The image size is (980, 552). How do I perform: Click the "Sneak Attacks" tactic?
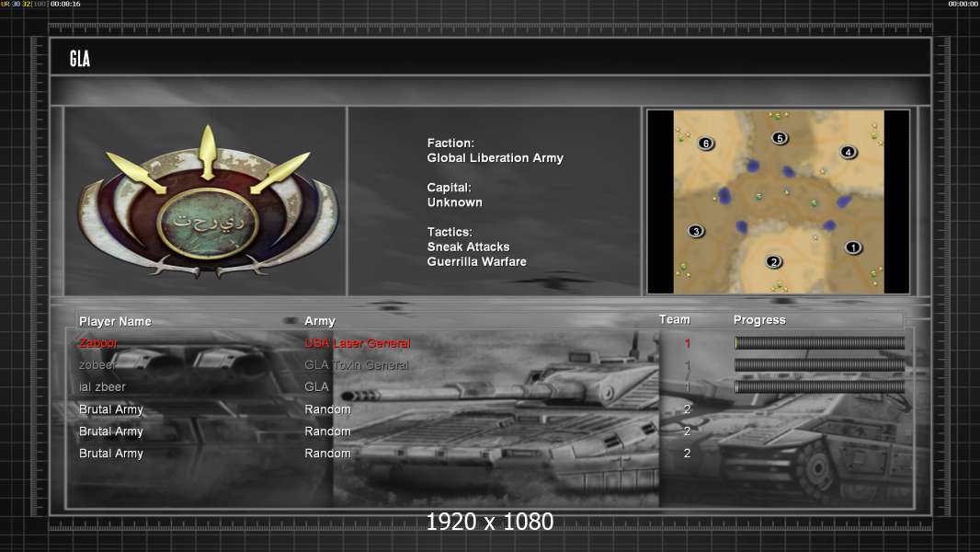(468, 247)
